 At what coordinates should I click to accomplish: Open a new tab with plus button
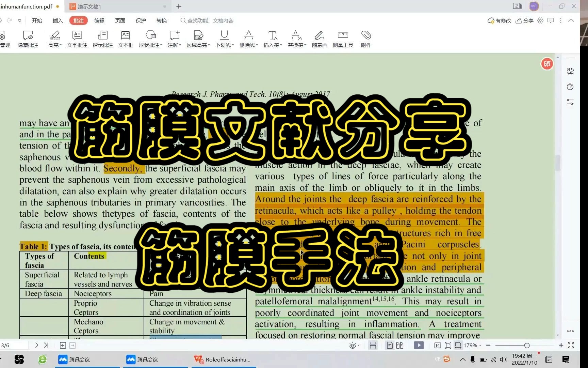tap(179, 6)
